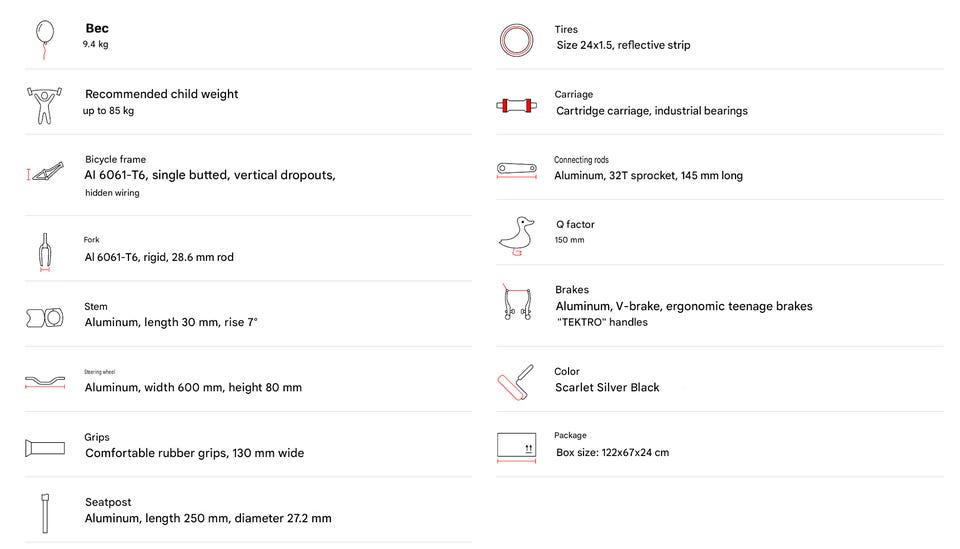Select the Size 24x1.5 reflective strip text
The width and height of the screenshot is (960, 549).
click(x=623, y=45)
